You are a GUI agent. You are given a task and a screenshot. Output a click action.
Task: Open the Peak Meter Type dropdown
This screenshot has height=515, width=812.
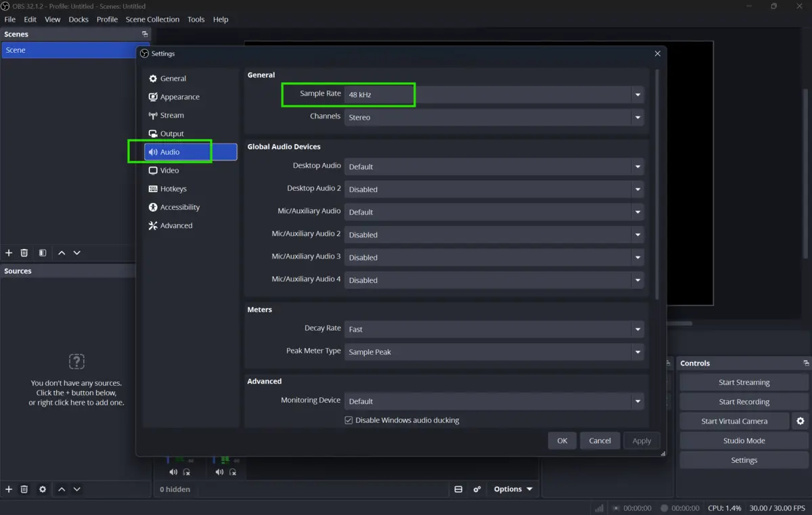point(494,352)
